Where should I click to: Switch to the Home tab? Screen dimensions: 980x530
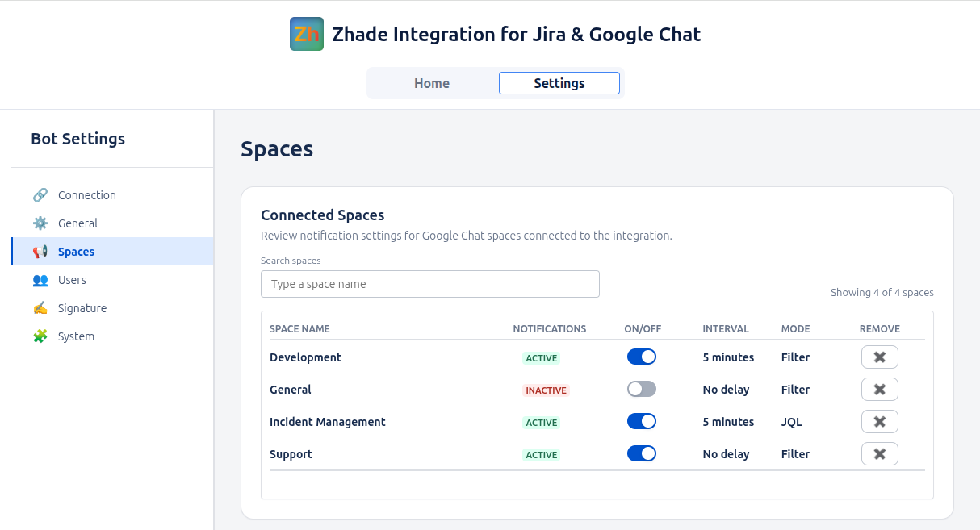432,83
